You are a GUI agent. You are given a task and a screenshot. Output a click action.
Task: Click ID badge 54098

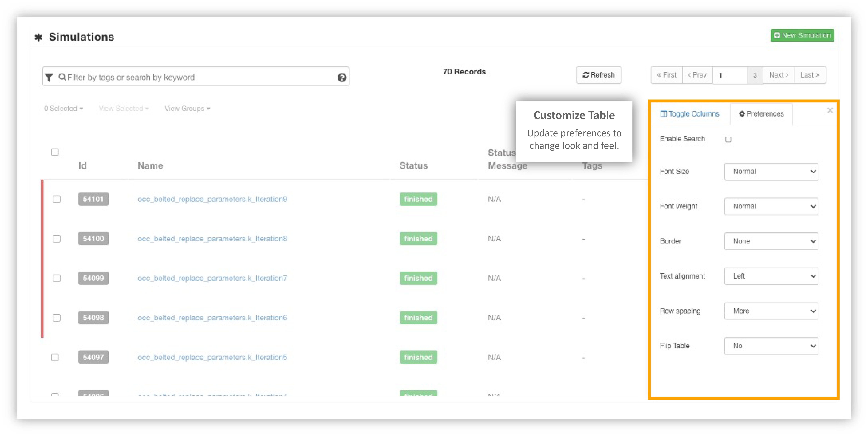pos(93,318)
